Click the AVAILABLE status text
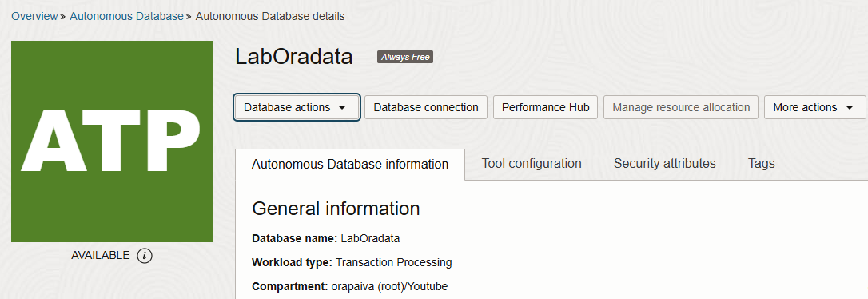This screenshot has height=299, width=868. (100, 255)
